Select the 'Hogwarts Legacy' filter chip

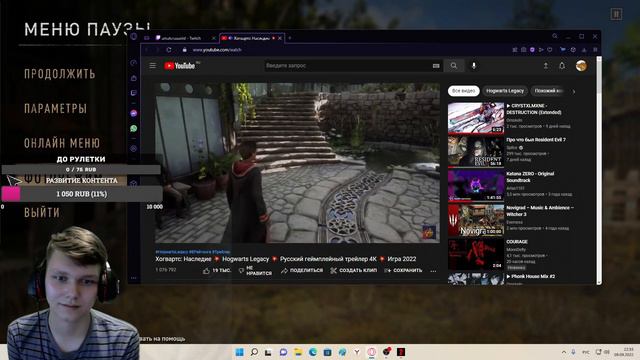505,91
